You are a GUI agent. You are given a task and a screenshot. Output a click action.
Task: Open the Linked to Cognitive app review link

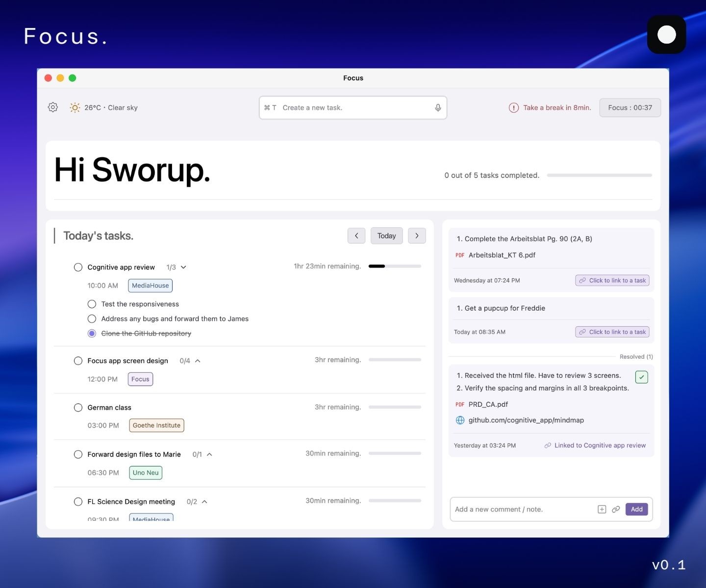[x=595, y=445]
